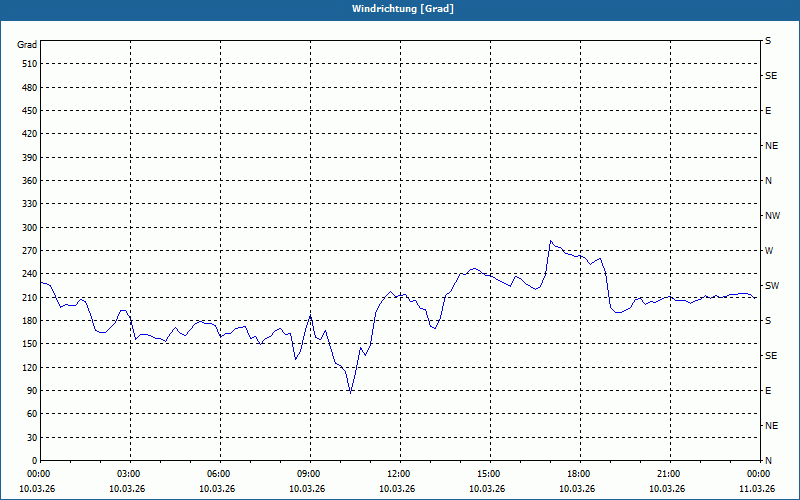Click the 11.03.26 date label
800x500 pixels.
[x=757, y=489]
